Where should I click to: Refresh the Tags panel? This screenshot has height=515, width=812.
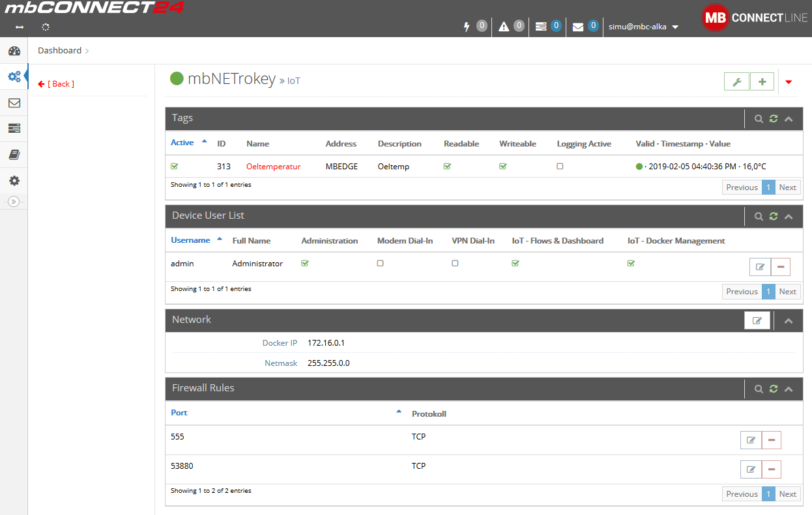tap(774, 119)
